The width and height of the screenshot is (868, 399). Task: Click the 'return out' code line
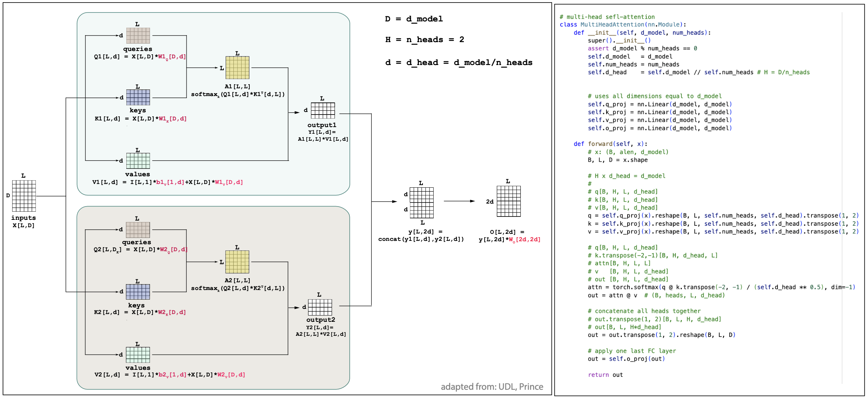point(605,375)
